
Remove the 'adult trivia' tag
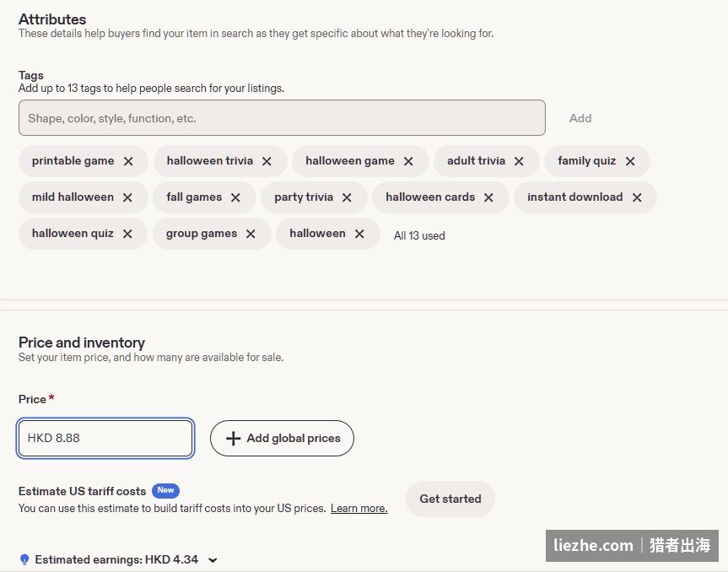click(519, 161)
